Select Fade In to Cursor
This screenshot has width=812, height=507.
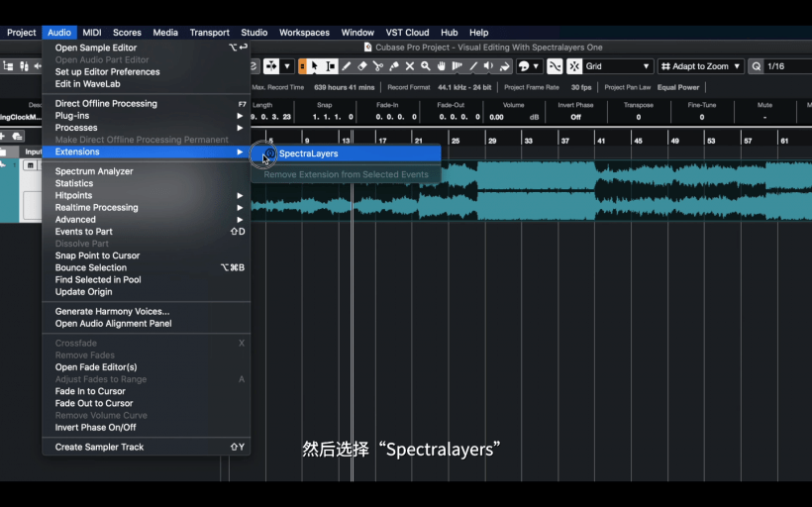click(148, 391)
